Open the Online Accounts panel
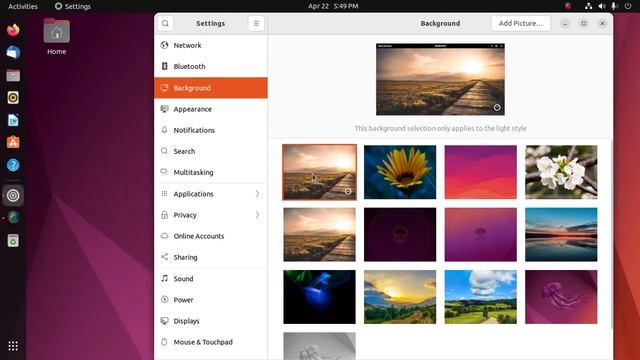This screenshot has height=360, width=640. (211, 236)
